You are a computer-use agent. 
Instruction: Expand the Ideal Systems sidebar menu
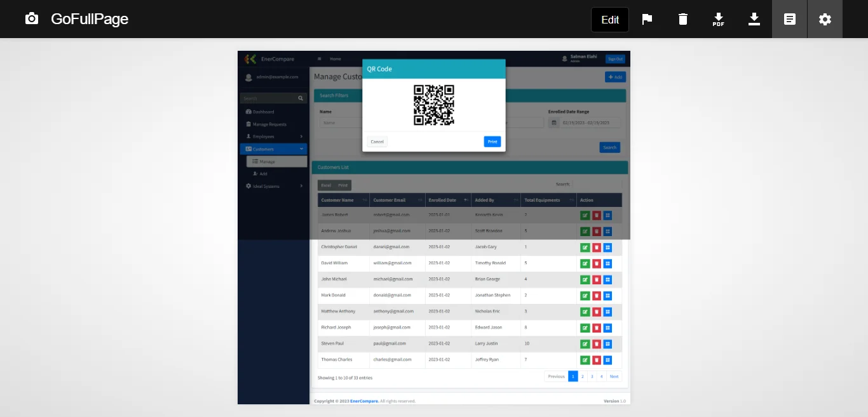pos(274,186)
